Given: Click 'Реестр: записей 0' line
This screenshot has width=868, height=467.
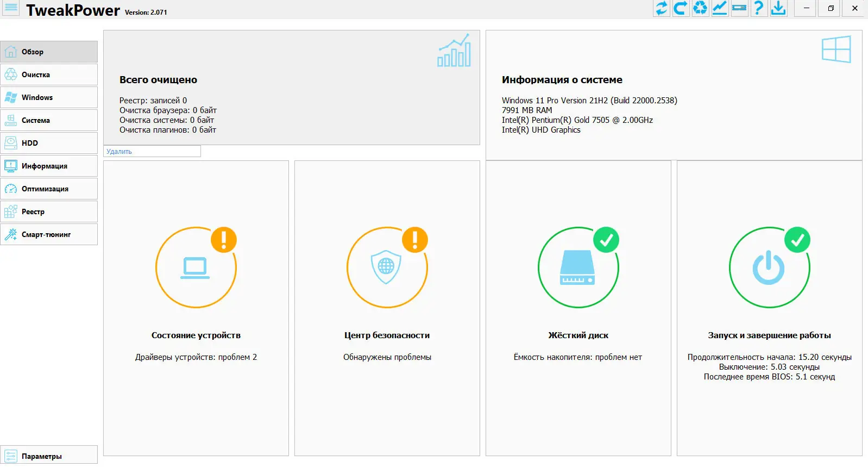Looking at the screenshot, I should [153, 101].
